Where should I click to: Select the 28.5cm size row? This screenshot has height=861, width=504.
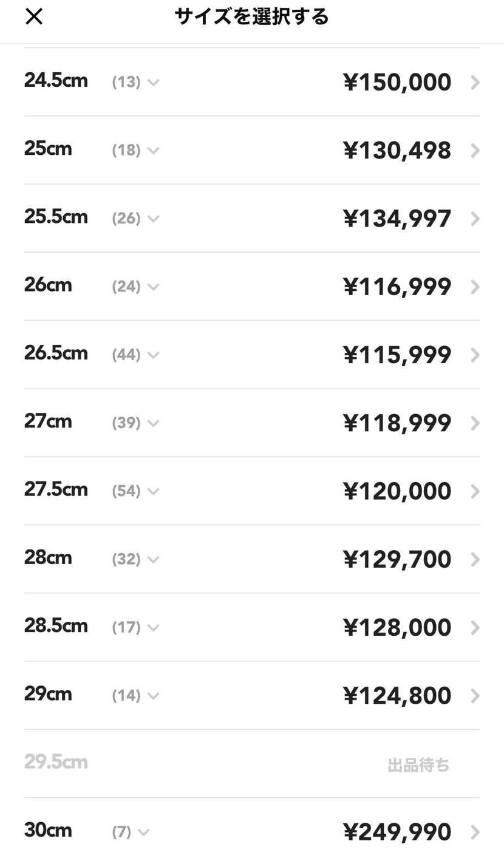click(252, 627)
